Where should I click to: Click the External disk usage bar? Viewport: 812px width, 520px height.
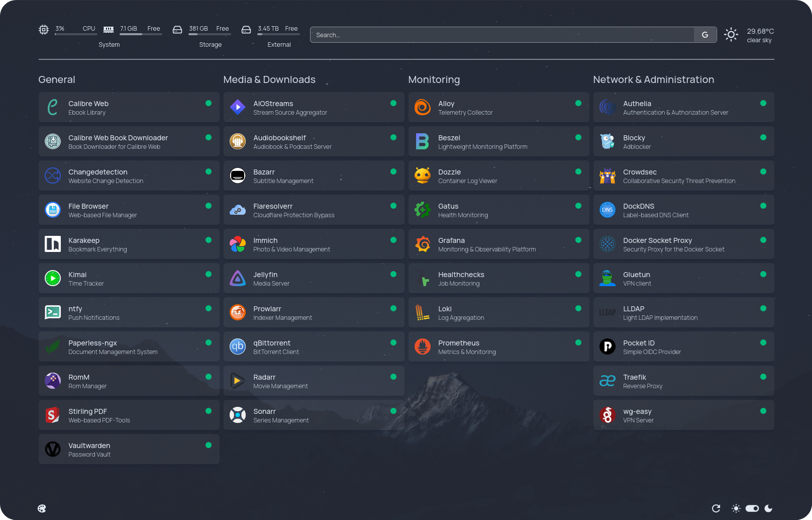(278, 34)
